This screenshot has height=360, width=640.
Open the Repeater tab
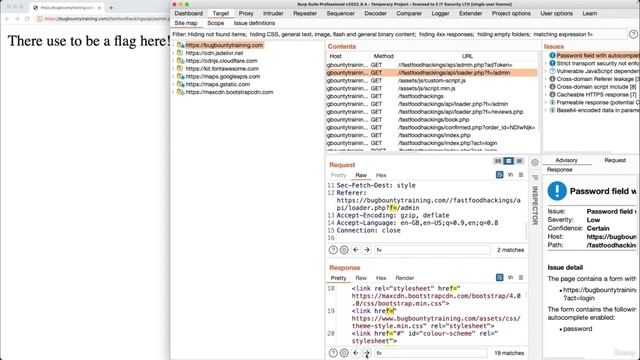tap(305, 13)
